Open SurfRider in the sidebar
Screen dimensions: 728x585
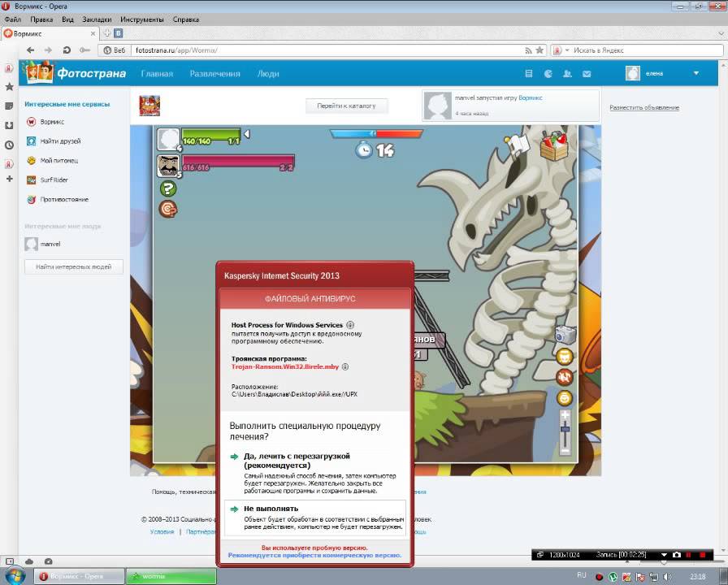pyautogui.click(x=47, y=180)
